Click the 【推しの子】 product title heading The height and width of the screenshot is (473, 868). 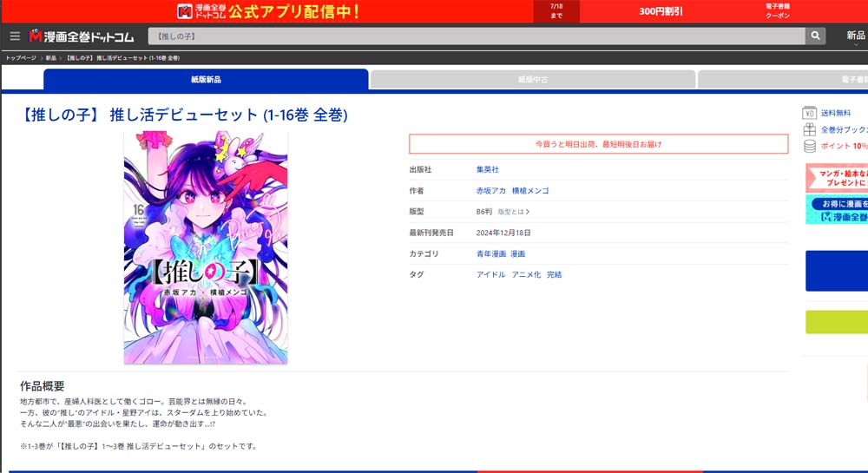184,115
